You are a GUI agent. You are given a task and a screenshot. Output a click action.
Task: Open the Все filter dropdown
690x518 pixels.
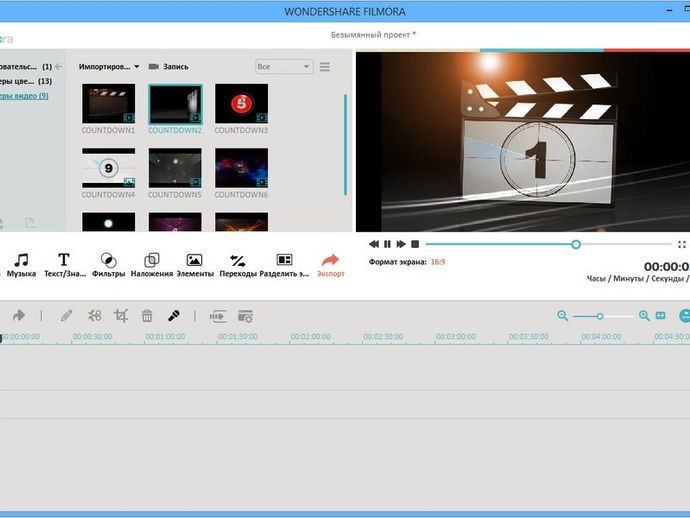[x=284, y=66]
